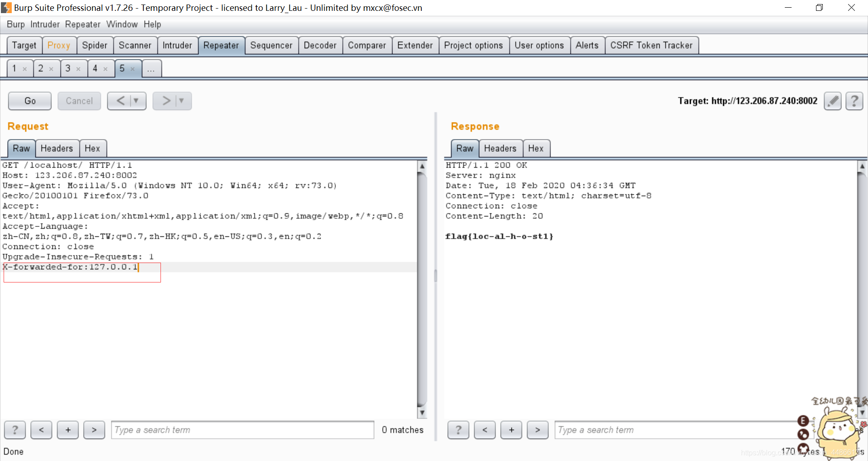This screenshot has width=868, height=461.
Task: Close Repeater tab 5 with its x
Action: [x=132, y=69]
